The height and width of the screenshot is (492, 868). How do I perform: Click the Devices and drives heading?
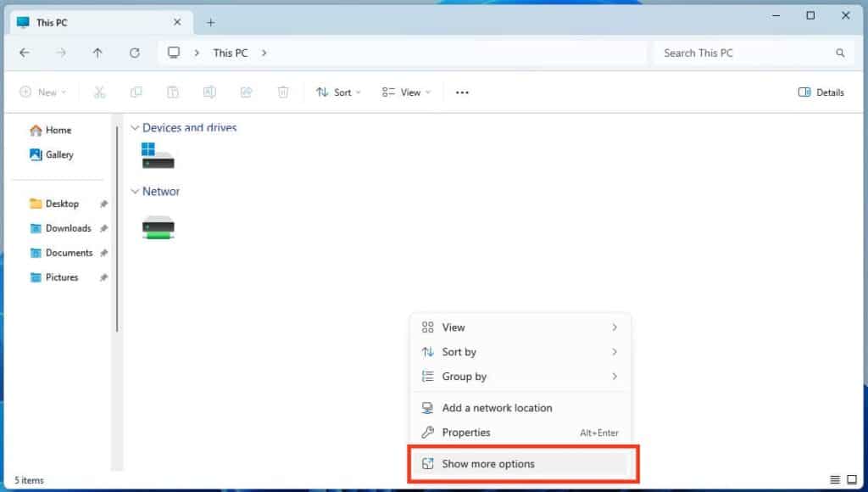[189, 128]
